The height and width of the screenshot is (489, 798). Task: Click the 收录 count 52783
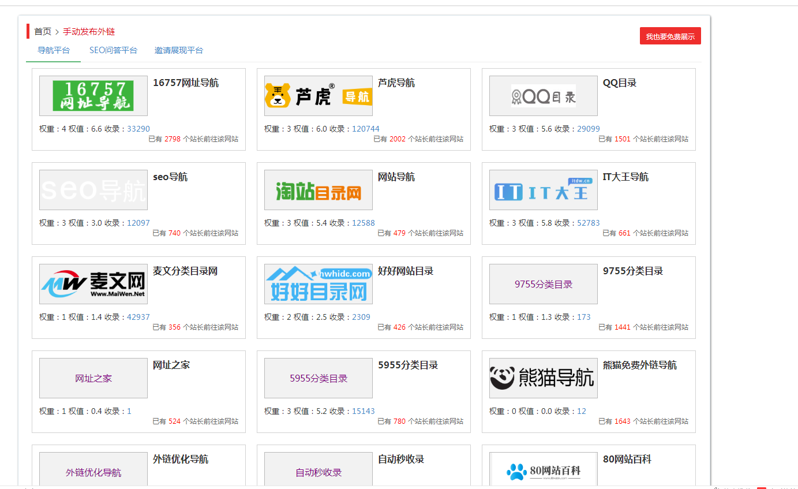588,223
